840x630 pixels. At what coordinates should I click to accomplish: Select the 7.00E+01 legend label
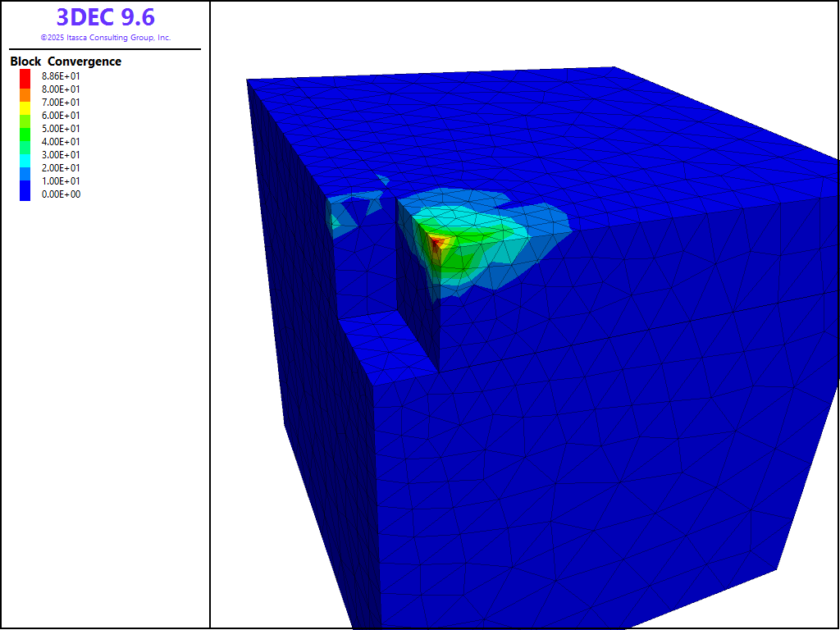click(61, 102)
